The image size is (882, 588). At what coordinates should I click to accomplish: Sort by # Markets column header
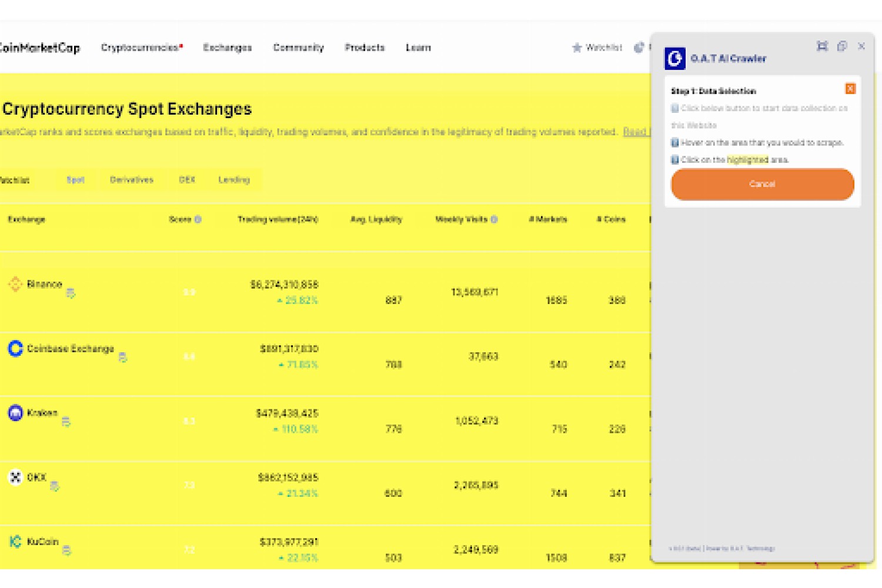tap(548, 219)
